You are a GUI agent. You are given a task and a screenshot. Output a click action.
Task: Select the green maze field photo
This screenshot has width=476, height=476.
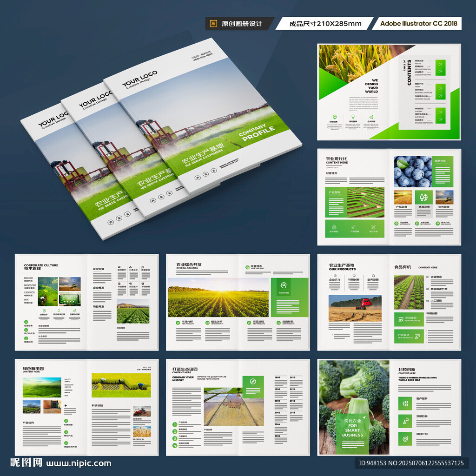(x=365, y=202)
